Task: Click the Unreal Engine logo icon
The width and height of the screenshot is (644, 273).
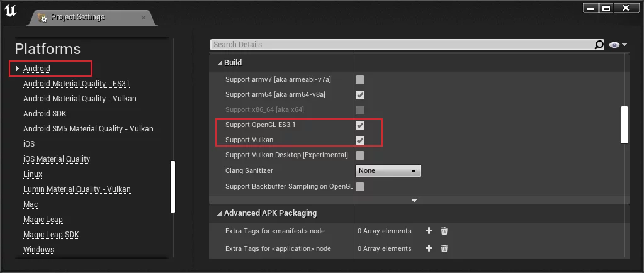Action: (x=12, y=11)
